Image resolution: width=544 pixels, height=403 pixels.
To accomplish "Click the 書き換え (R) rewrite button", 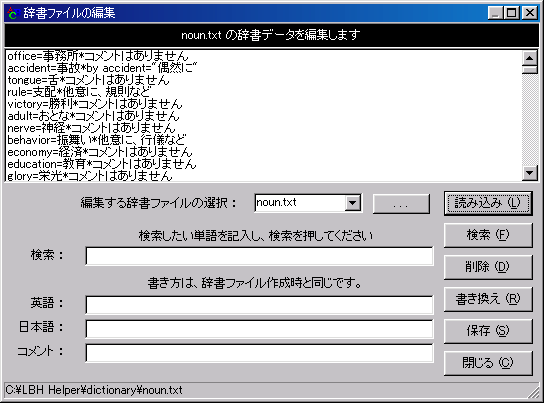I will pos(488,299).
